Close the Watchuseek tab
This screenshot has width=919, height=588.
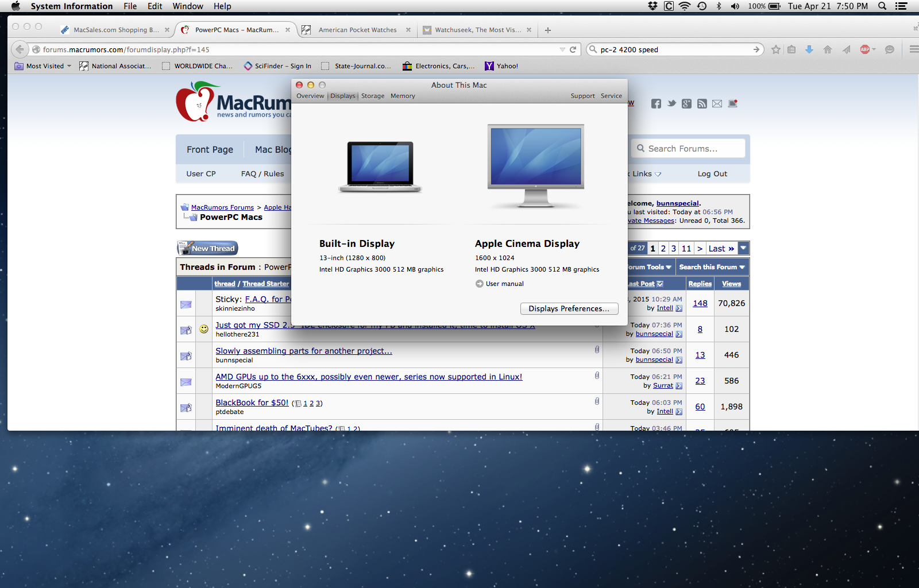(529, 30)
